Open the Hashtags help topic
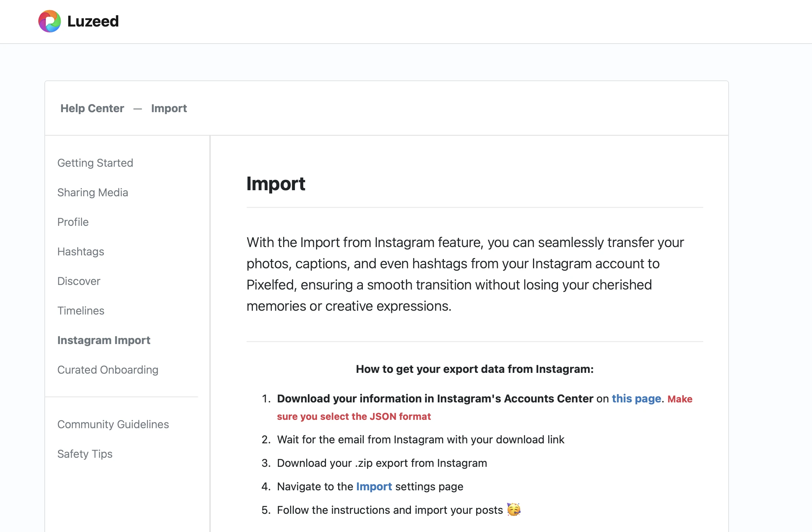 click(80, 252)
